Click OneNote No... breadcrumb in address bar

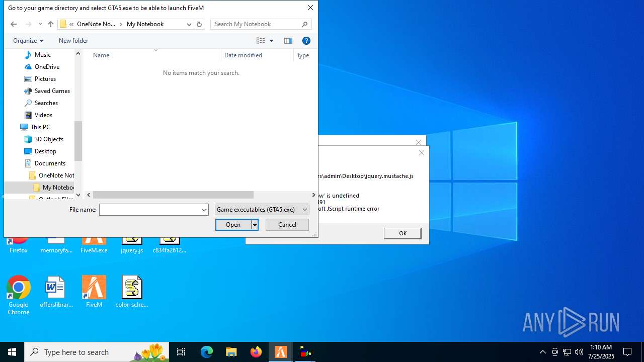[x=96, y=24]
